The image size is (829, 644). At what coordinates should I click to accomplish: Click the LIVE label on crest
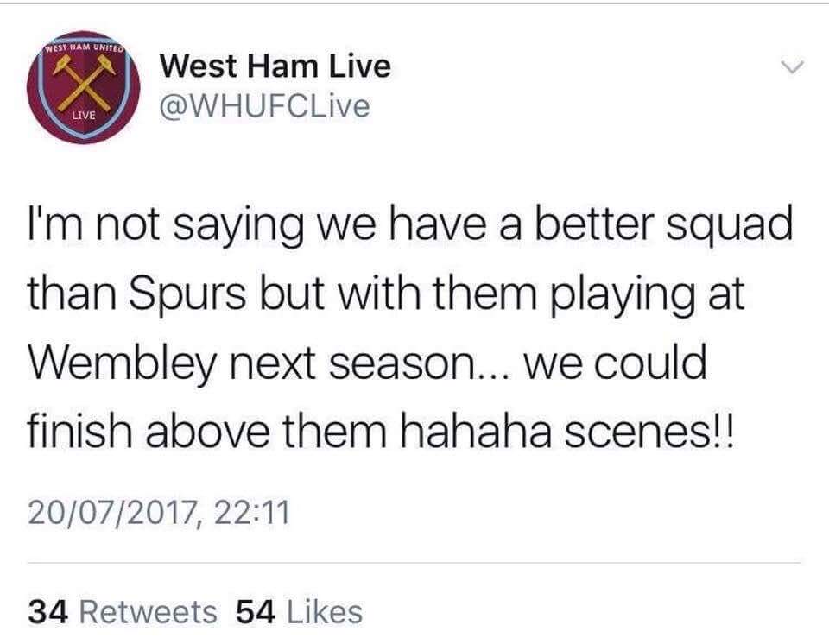point(84,115)
